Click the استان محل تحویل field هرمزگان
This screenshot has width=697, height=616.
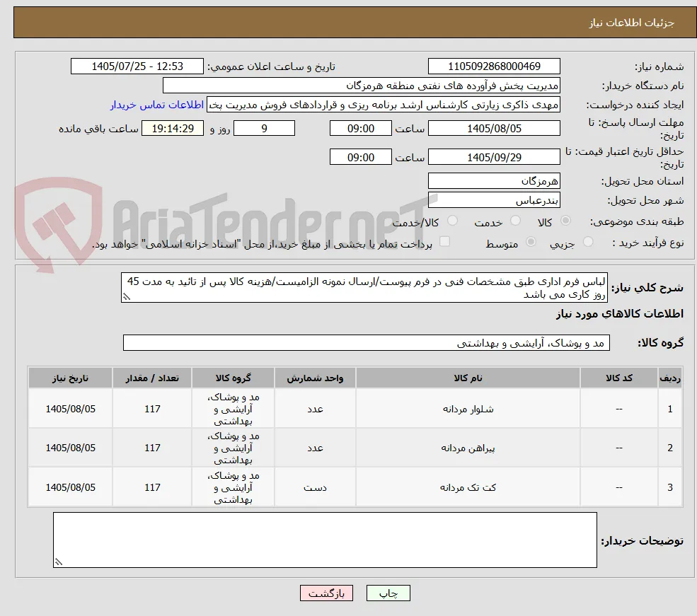(x=494, y=181)
